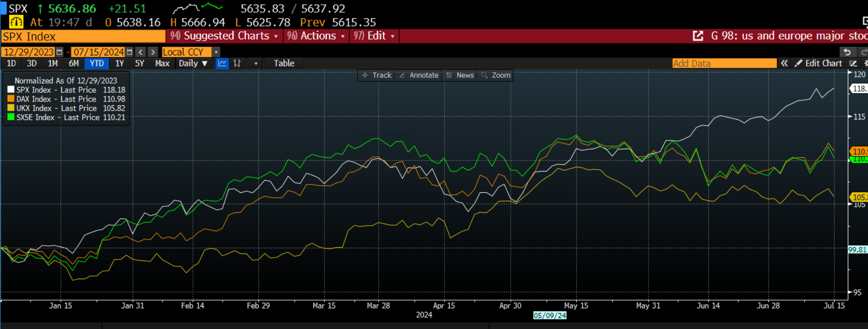Open start date calendar picker
This screenshot has width=868, height=329.
[x=59, y=52]
